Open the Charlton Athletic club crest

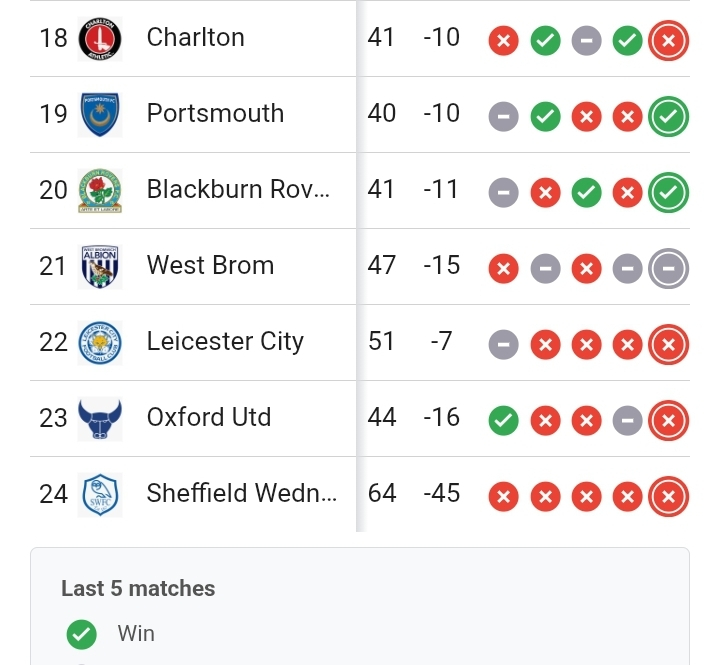pyautogui.click(x=100, y=39)
